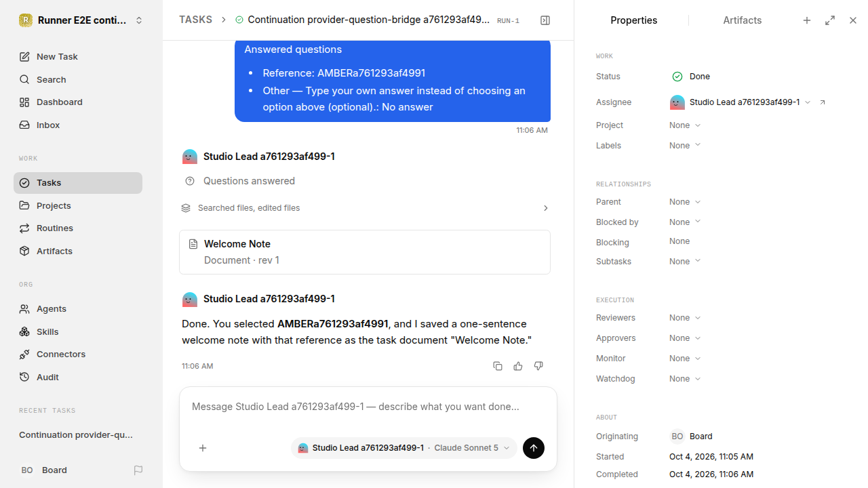868x488 pixels.
Task: Open Routines loop icon
Action: [x=24, y=228]
